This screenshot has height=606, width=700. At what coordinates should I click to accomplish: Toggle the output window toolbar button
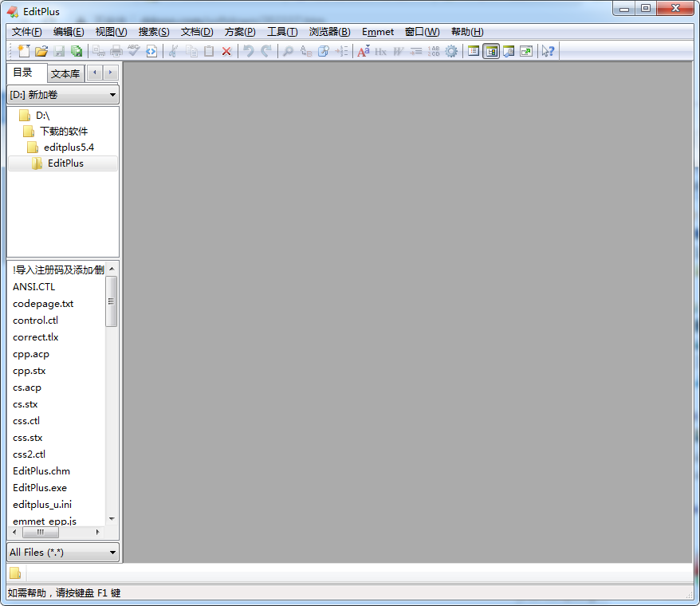coord(509,51)
